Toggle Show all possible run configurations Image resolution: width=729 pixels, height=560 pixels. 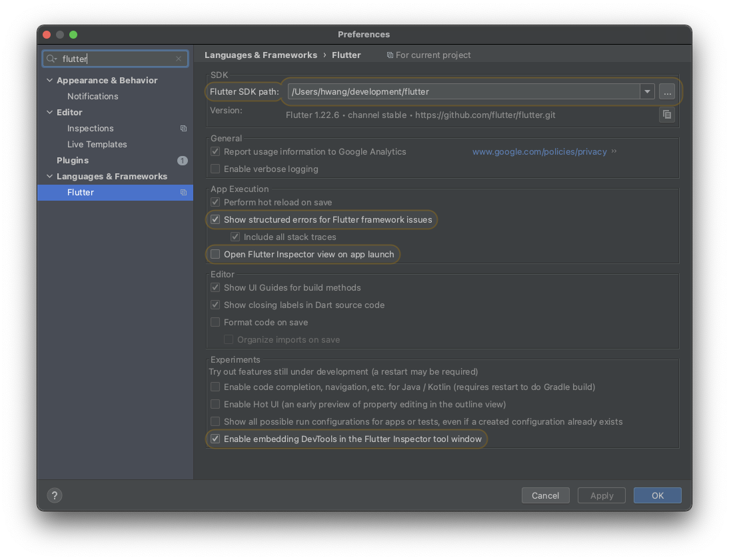point(215,421)
